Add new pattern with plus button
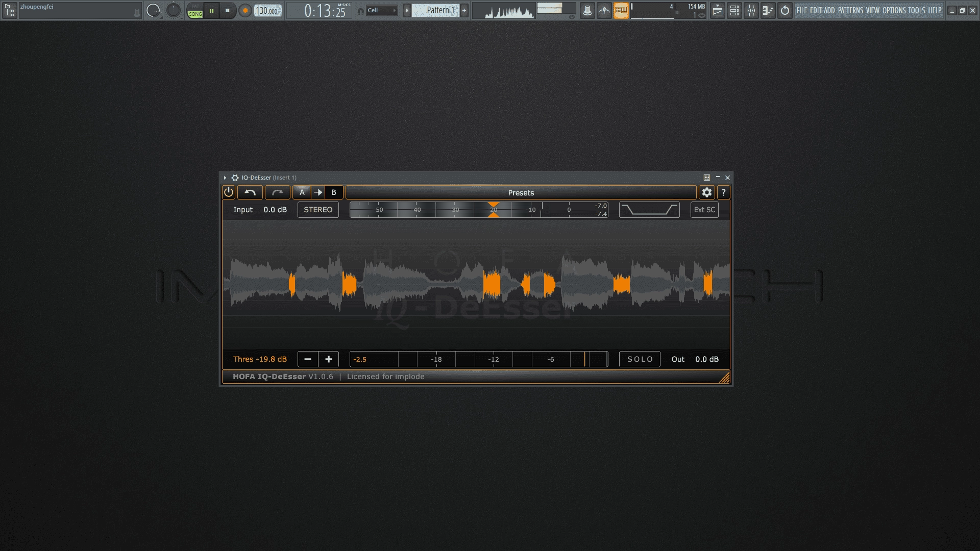The height and width of the screenshot is (551, 980). point(464,10)
